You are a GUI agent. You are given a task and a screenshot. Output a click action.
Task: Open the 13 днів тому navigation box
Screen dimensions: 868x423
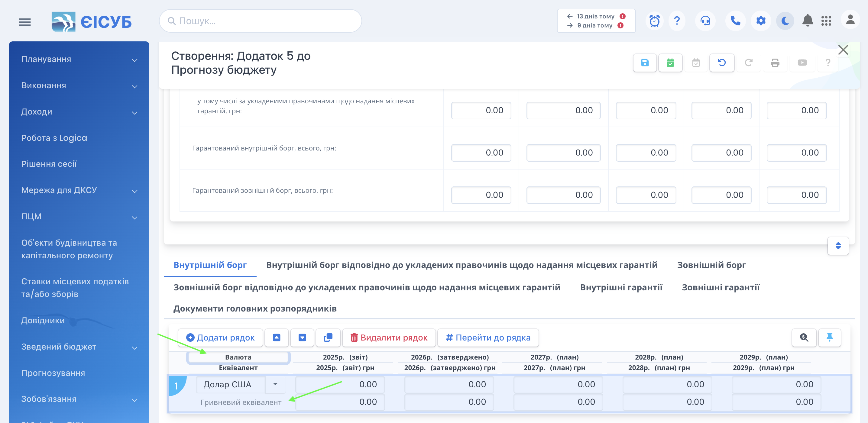click(596, 21)
